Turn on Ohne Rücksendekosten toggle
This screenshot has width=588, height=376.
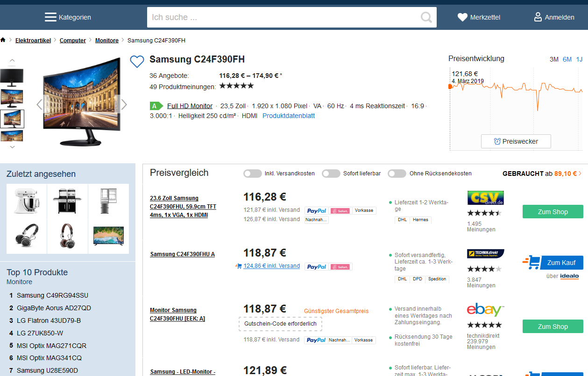(397, 174)
